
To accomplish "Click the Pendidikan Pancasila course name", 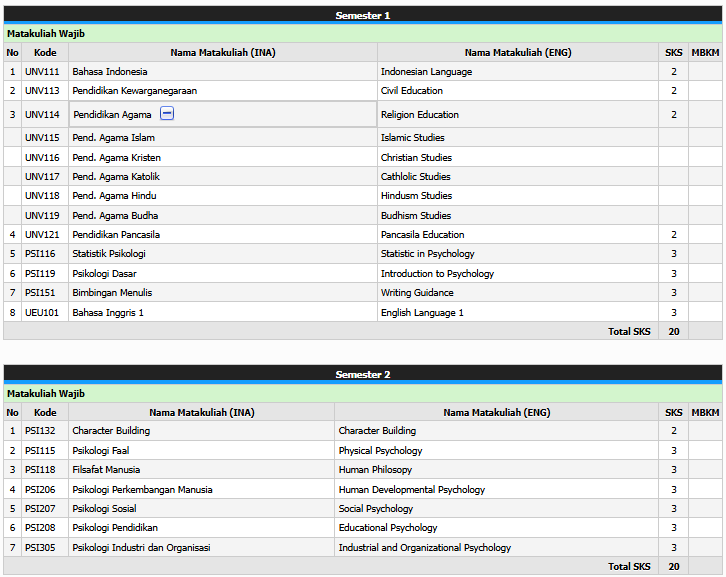I will click(x=116, y=235).
